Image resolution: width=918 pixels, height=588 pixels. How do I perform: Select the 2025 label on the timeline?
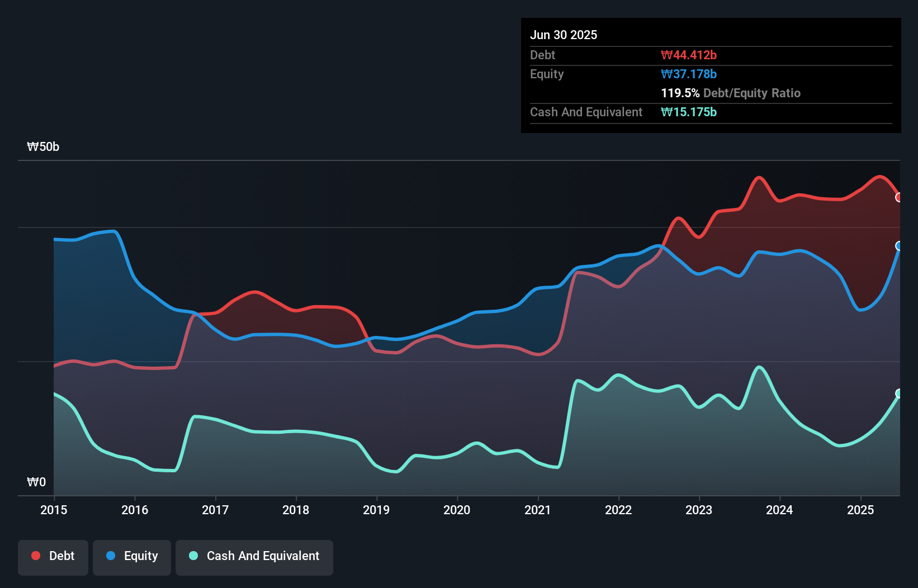861,510
